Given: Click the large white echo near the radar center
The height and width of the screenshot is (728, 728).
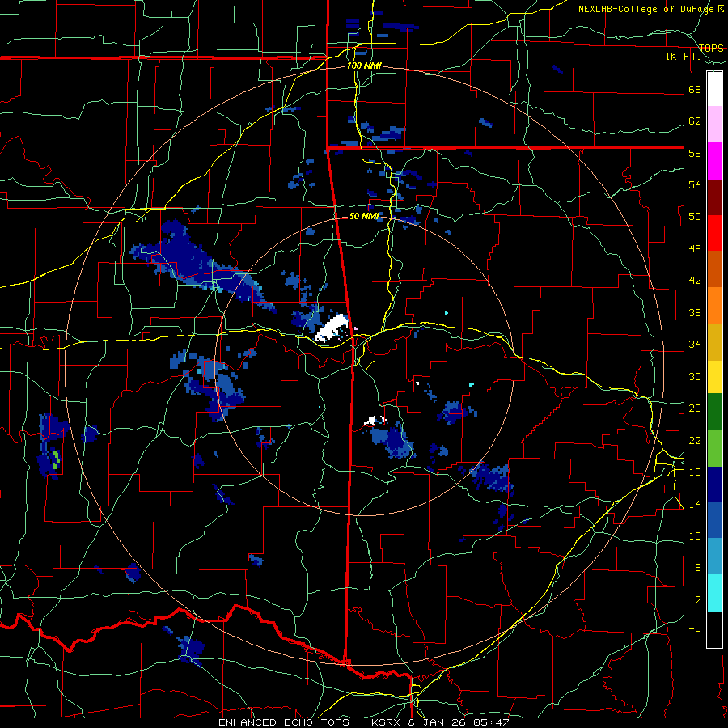Looking at the screenshot, I should click(x=332, y=328).
